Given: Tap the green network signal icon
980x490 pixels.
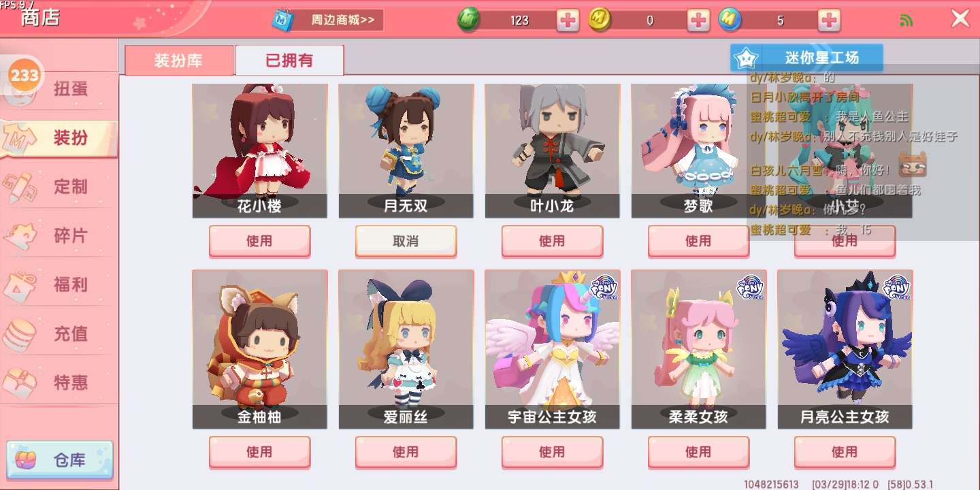Looking at the screenshot, I should (906, 20).
